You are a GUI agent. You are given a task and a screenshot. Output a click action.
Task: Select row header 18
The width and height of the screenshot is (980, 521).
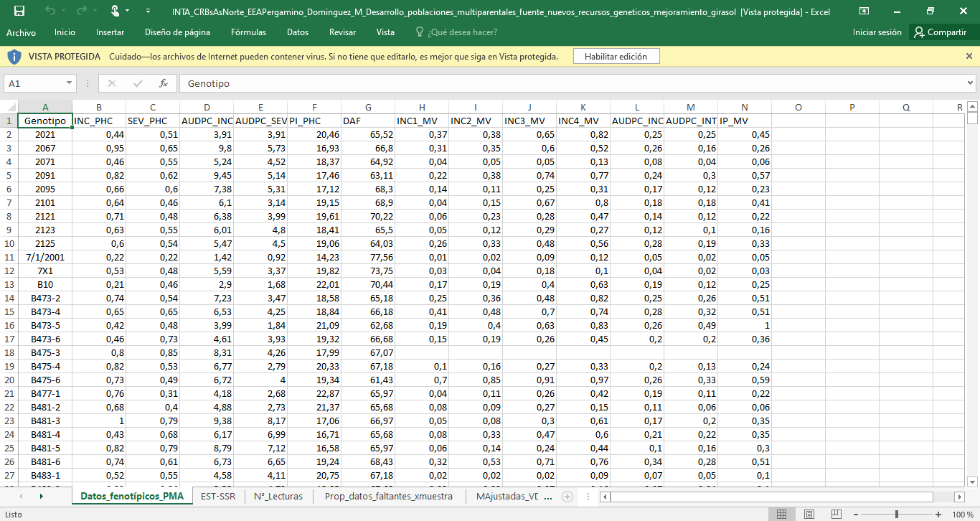(9, 353)
